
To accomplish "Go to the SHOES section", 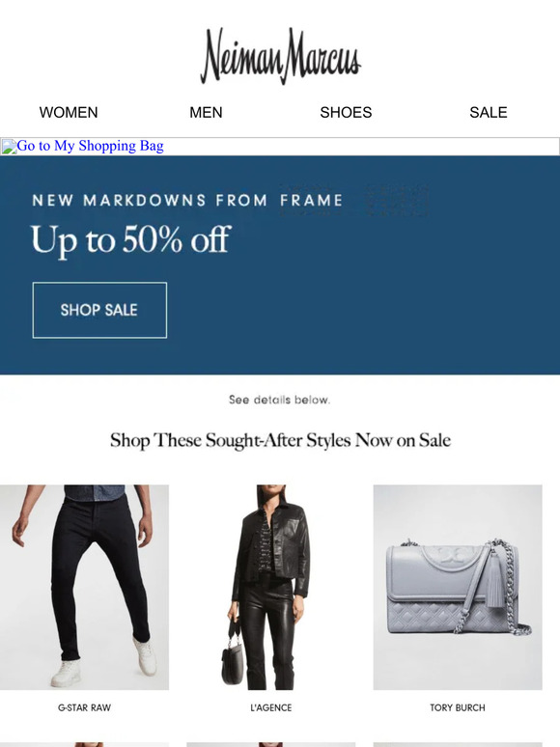I will click(346, 112).
